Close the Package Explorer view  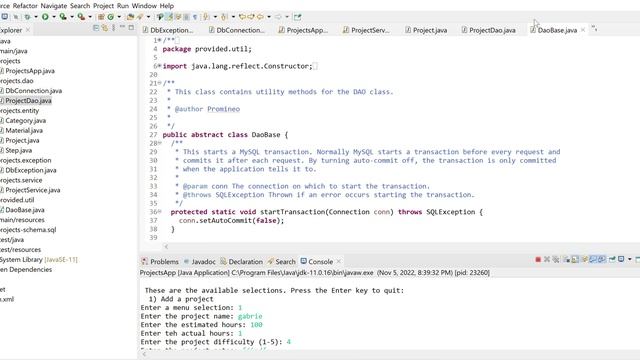click(28, 30)
